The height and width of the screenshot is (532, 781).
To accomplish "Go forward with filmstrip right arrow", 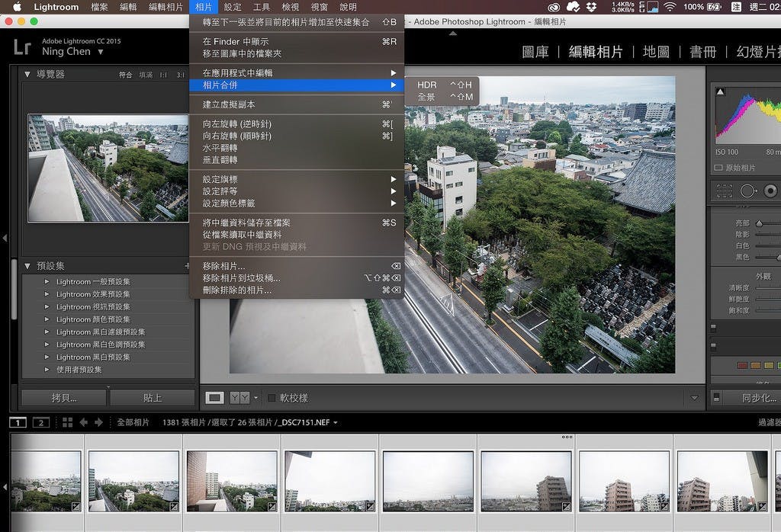I will point(98,422).
